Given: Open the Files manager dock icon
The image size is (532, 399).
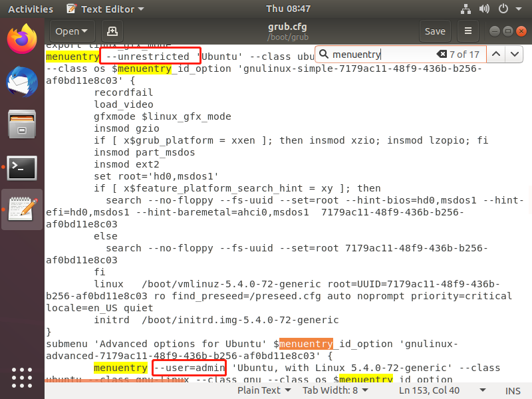Looking at the screenshot, I should coord(22,124).
